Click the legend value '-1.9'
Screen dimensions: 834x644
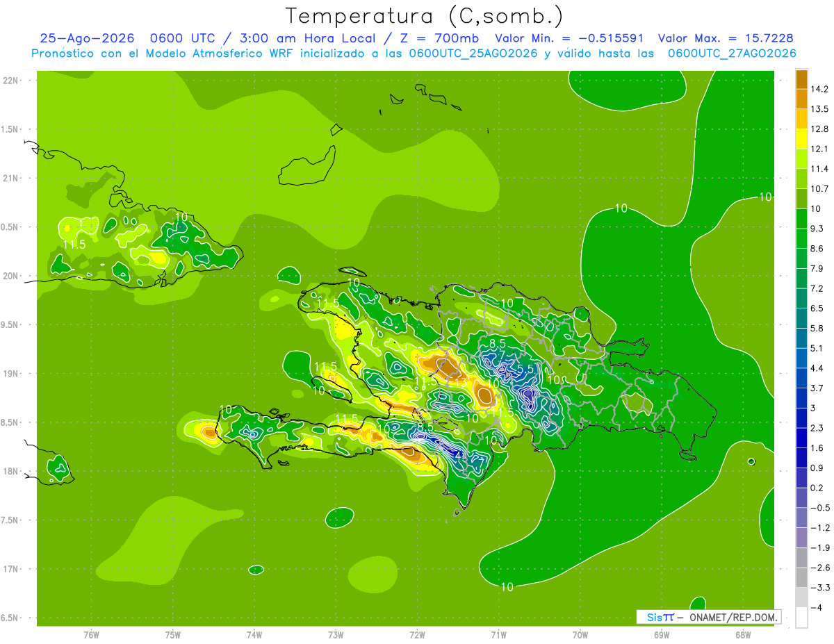[x=819, y=547]
